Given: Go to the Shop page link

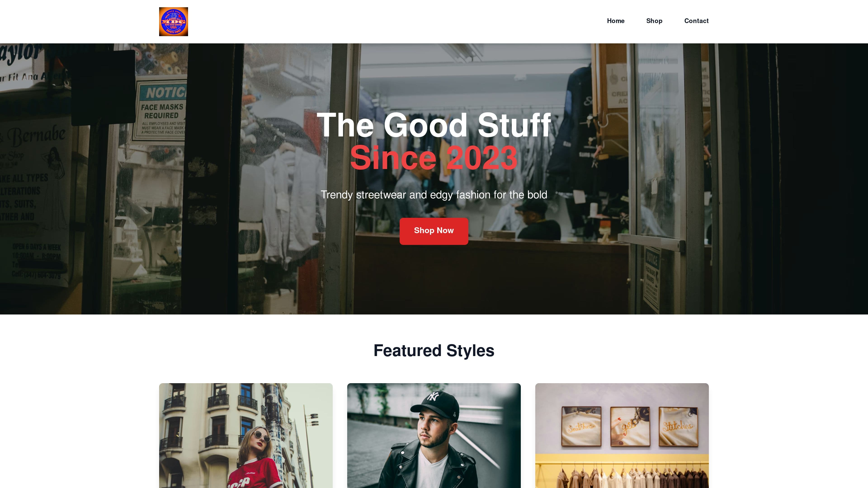Looking at the screenshot, I should coord(654,21).
